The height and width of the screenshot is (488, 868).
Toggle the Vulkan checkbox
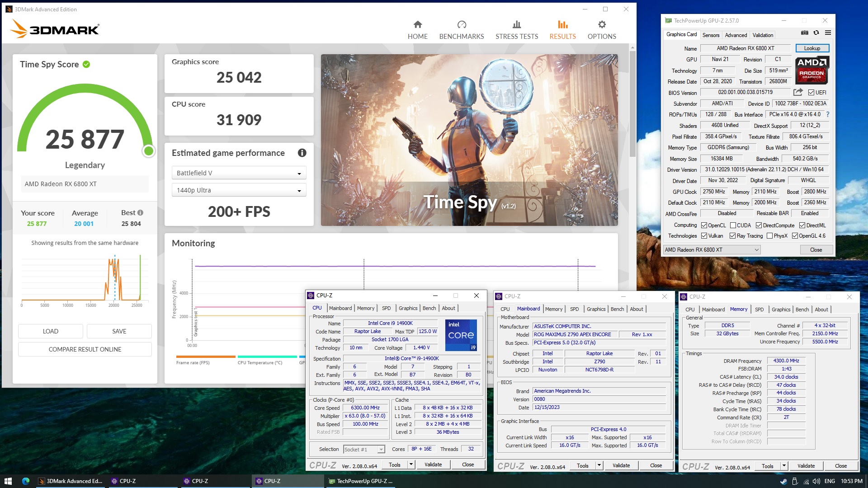point(704,235)
